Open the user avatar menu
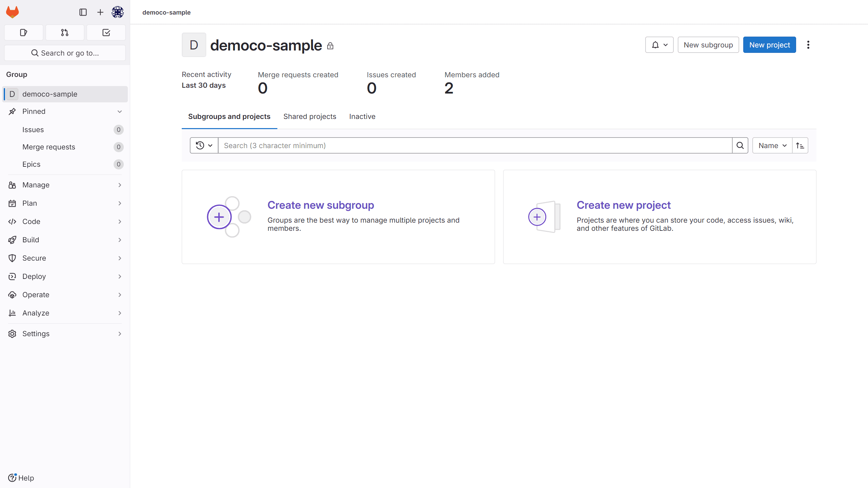Viewport: 868px width, 488px height. click(x=118, y=12)
